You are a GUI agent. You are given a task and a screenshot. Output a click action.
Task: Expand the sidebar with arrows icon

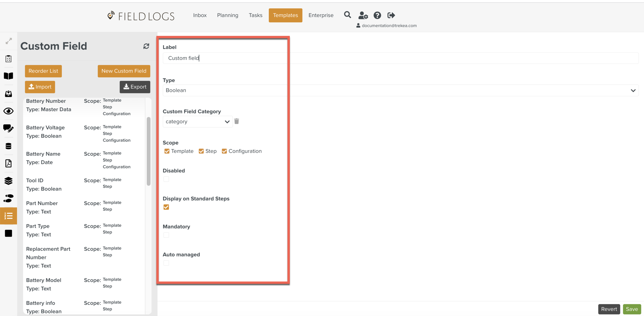click(x=9, y=41)
